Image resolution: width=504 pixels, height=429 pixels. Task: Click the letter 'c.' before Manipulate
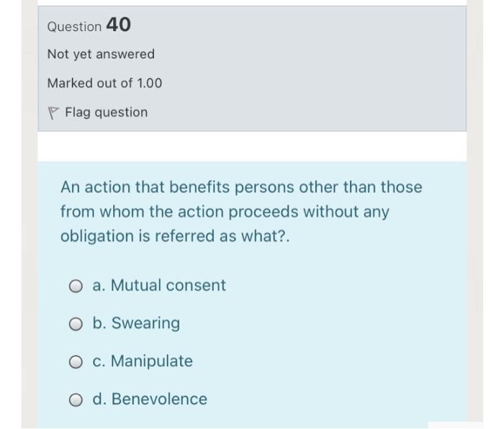(x=99, y=361)
